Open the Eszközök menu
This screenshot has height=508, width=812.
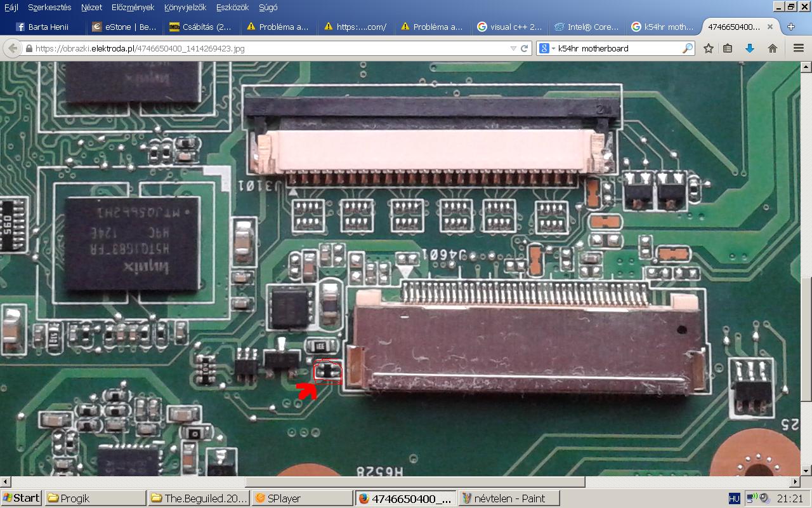pyautogui.click(x=232, y=7)
